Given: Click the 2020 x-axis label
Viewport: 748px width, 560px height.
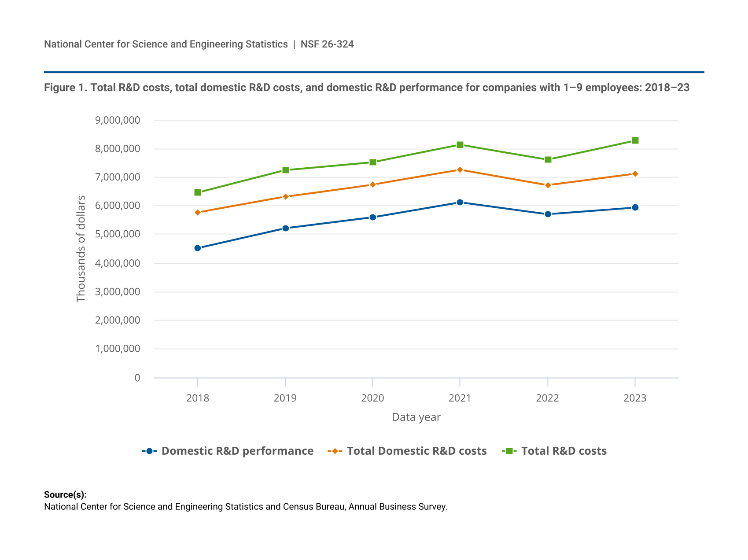Looking at the screenshot, I should pos(373,398).
